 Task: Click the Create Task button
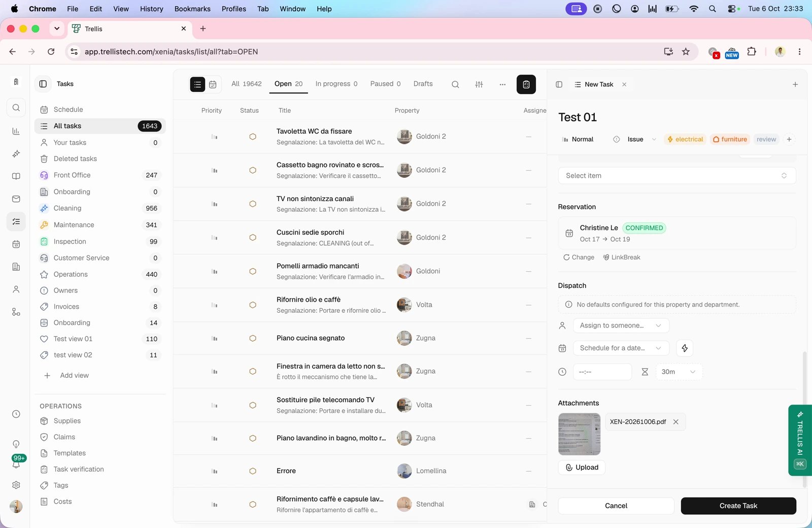coord(738,506)
